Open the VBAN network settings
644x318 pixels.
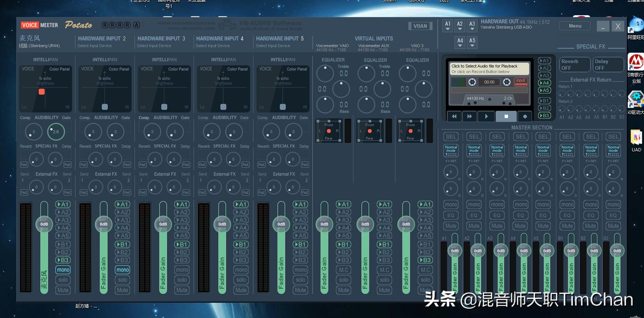[x=420, y=26]
